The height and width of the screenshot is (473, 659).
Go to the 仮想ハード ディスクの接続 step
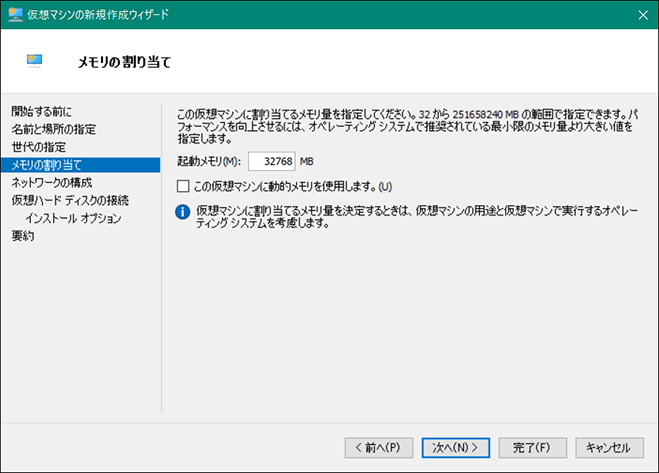(70, 200)
